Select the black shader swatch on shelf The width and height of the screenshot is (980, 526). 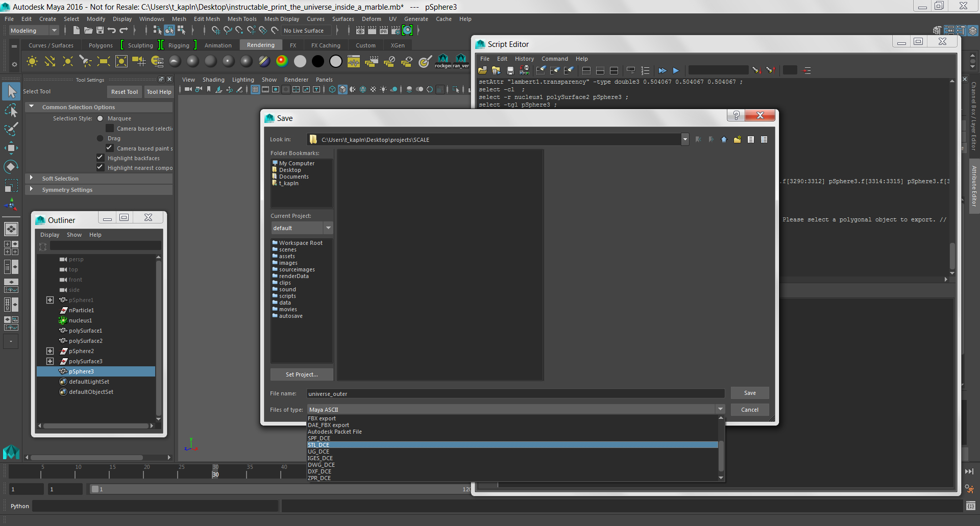point(318,61)
